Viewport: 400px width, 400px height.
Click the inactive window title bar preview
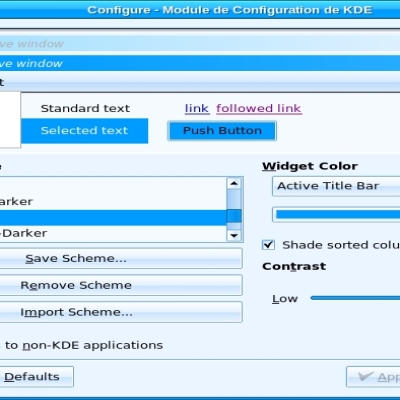click(200, 44)
